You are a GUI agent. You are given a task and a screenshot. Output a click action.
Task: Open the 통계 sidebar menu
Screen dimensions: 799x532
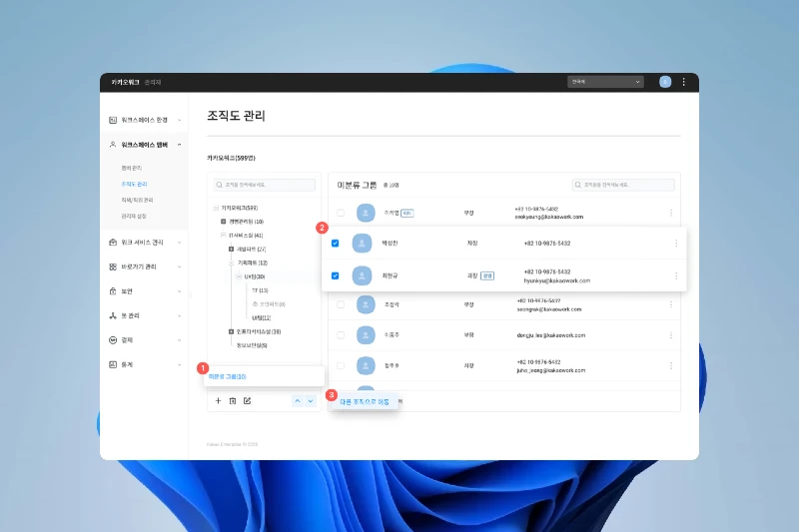[145, 364]
